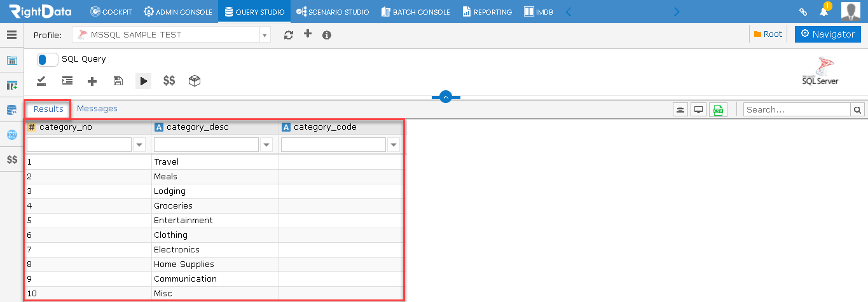Sort by category_no column header

(88, 127)
